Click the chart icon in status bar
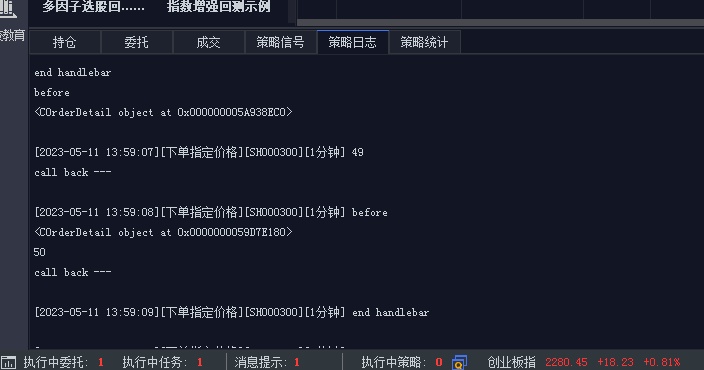 point(8,362)
